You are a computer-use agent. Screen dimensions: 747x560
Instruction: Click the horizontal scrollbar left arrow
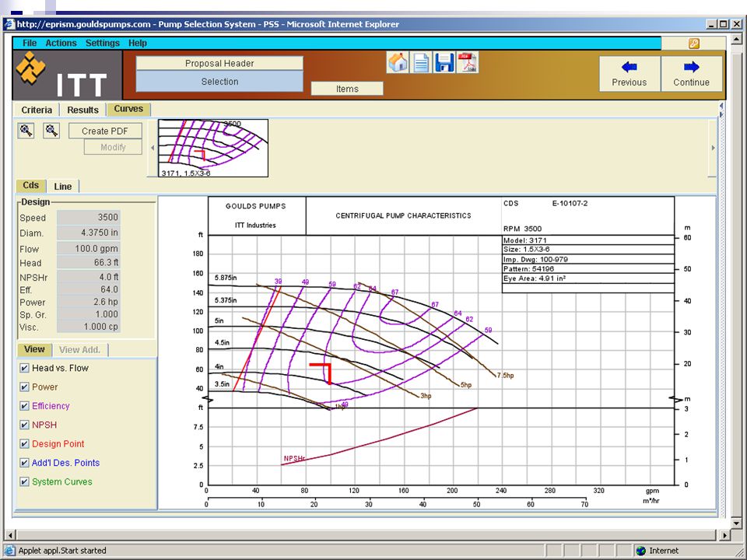(x=10, y=535)
